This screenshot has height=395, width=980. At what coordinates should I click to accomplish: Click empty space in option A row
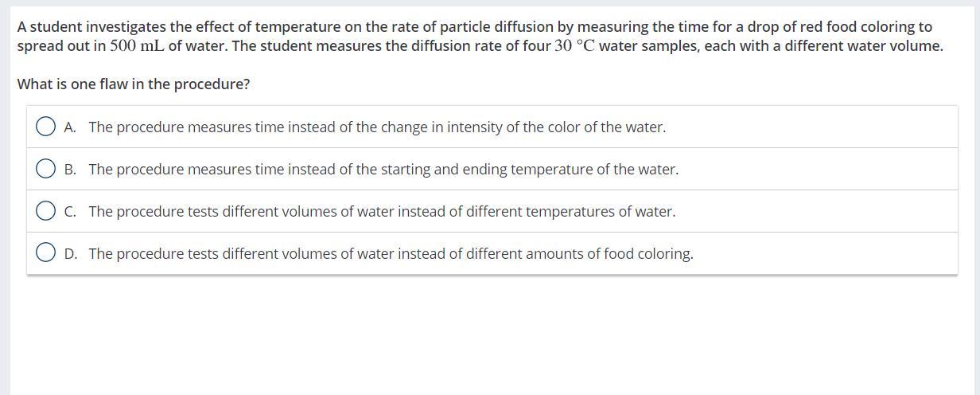(811, 127)
